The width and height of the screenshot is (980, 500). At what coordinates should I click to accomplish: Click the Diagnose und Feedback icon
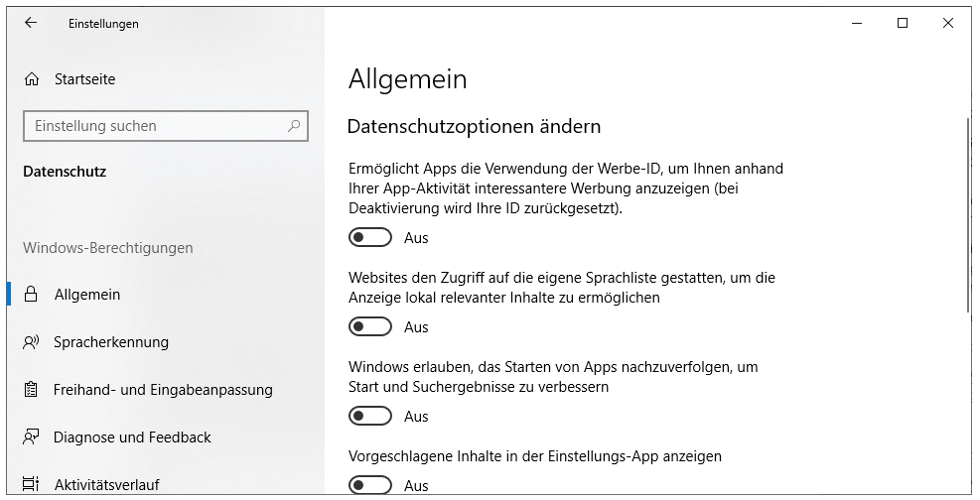point(32,437)
